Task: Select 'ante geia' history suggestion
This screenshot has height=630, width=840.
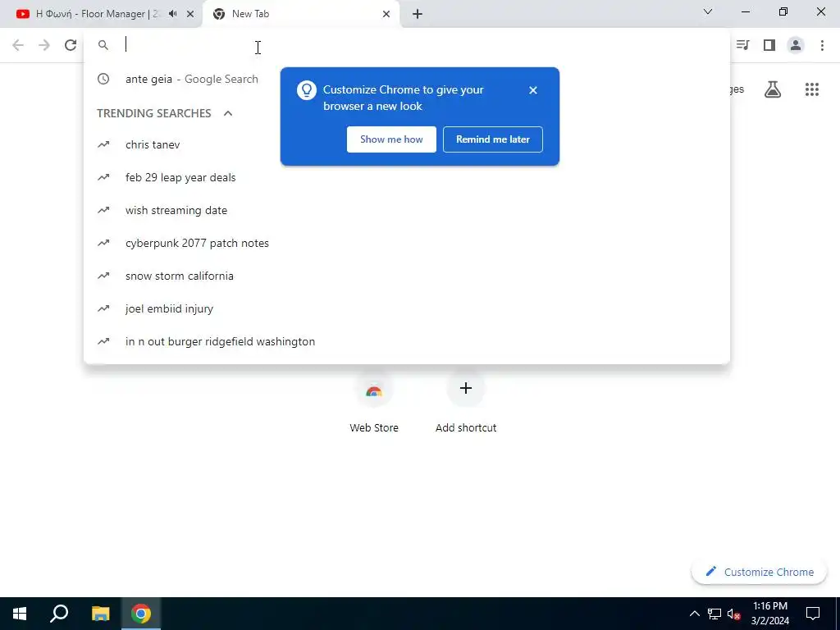Action: coord(406,80)
